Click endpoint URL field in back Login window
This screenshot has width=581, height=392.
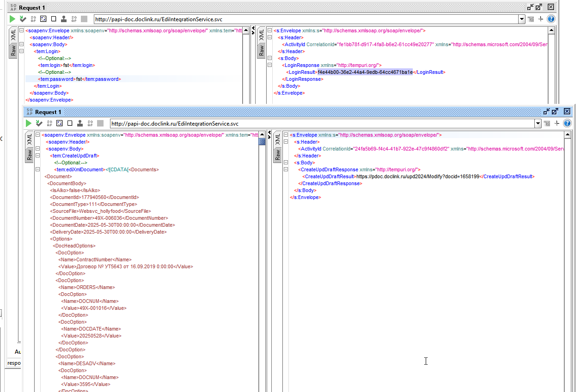[x=306, y=19]
